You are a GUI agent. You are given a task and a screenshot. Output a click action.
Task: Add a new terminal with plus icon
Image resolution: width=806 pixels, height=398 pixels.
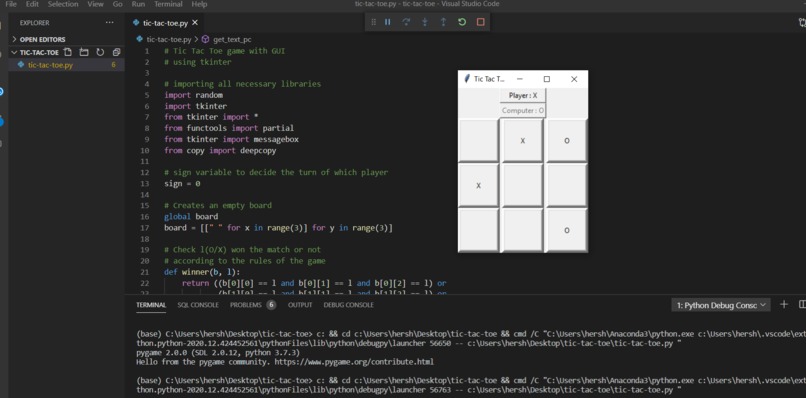point(784,304)
